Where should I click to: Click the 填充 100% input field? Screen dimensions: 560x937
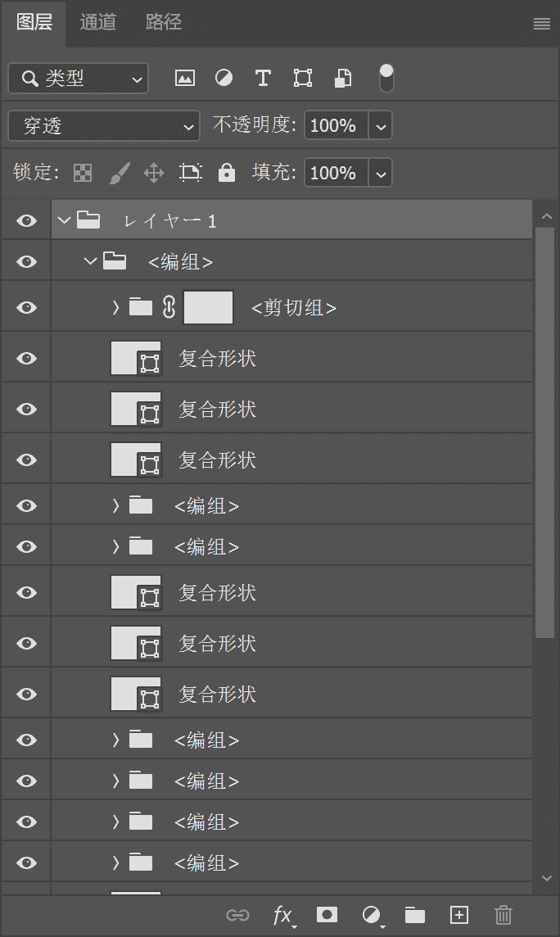point(334,173)
